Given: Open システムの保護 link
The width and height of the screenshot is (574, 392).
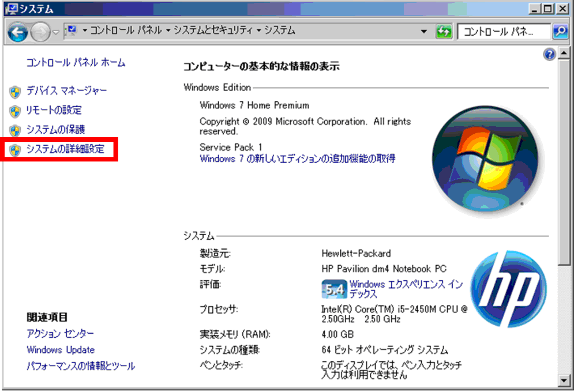Looking at the screenshot, I should point(55,130).
